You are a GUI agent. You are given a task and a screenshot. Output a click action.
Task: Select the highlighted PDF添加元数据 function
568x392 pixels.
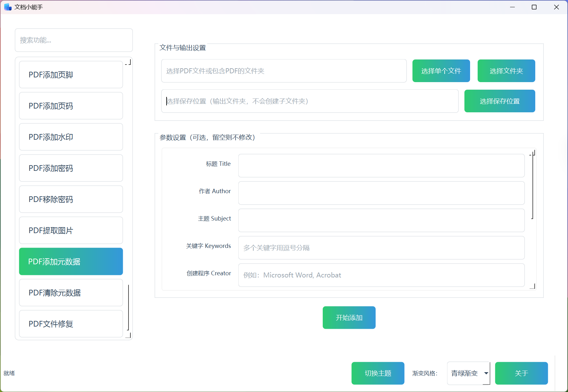(x=71, y=261)
